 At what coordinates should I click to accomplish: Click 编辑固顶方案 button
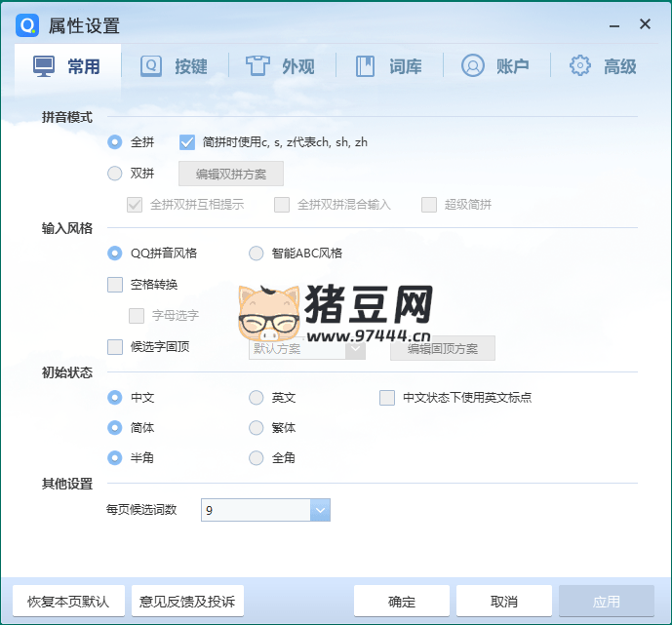click(443, 348)
